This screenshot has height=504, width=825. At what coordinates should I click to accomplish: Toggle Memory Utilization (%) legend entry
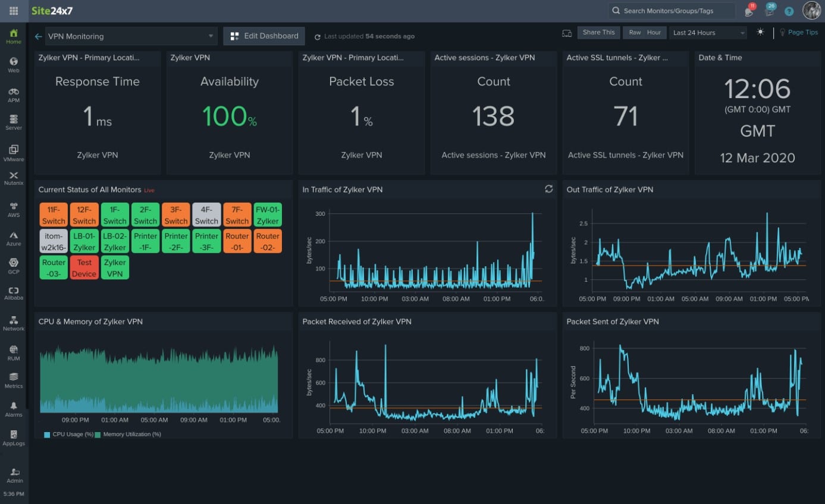click(128, 434)
